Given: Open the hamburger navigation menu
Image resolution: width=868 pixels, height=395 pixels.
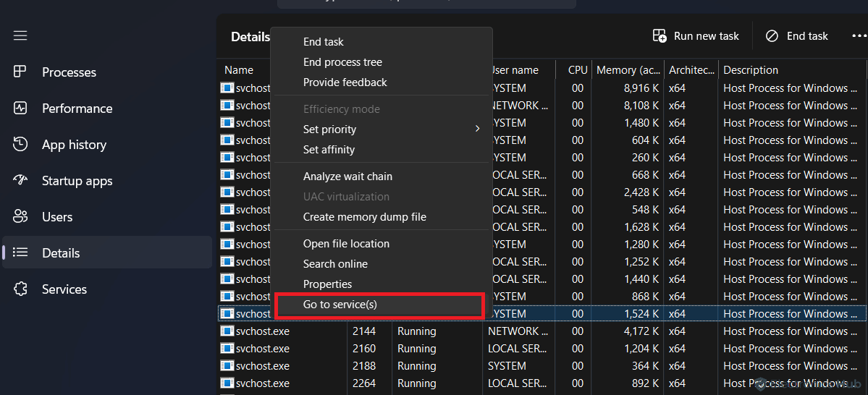Looking at the screenshot, I should (20, 36).
